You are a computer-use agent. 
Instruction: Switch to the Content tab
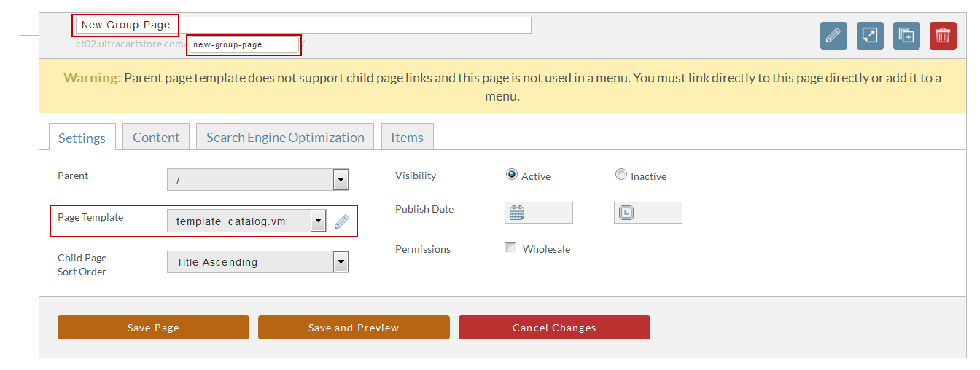[156, 137]
